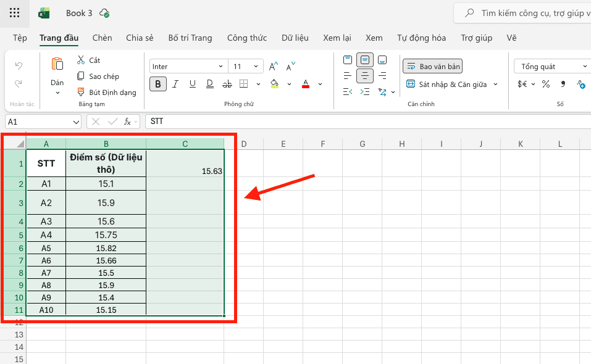Click the search box Tìm kiếm công cụ
This screenshot has width=591, height=364.
click(x=522, y=13)
